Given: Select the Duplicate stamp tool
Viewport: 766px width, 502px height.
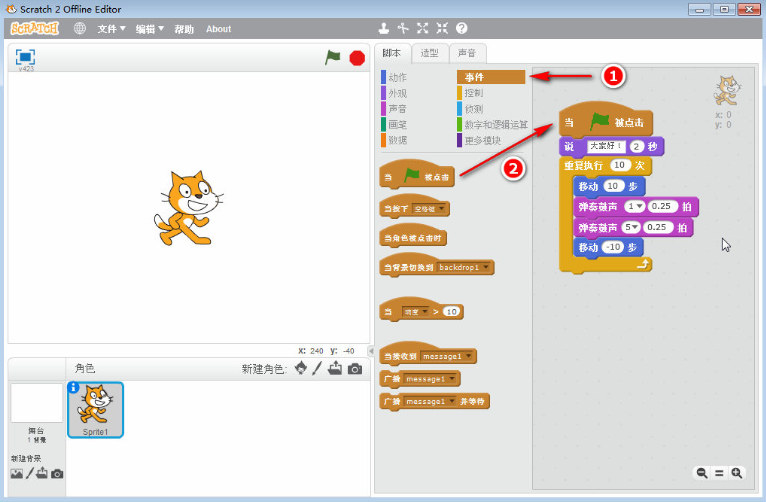Looking at the screenshot, I should [384, 28].
